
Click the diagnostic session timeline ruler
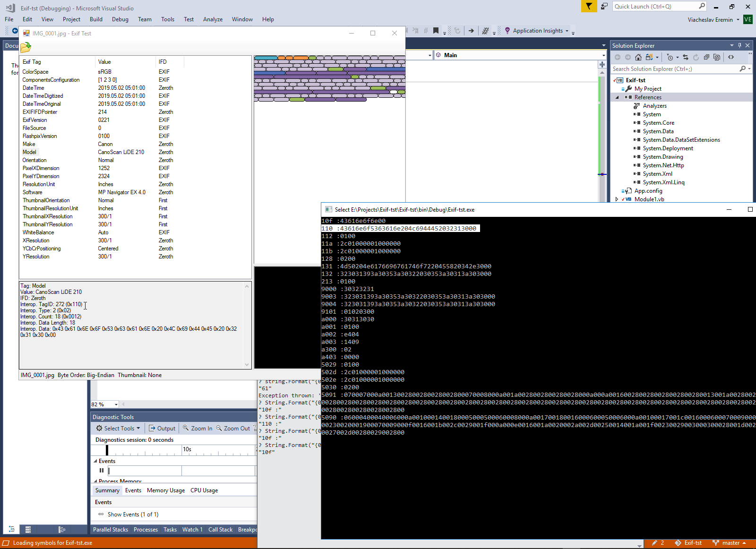(173, 450)
